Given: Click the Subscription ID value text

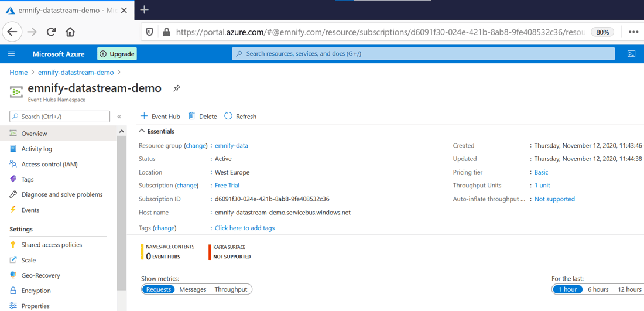Looking at the screenshot, I should click(x=272, y=199).
